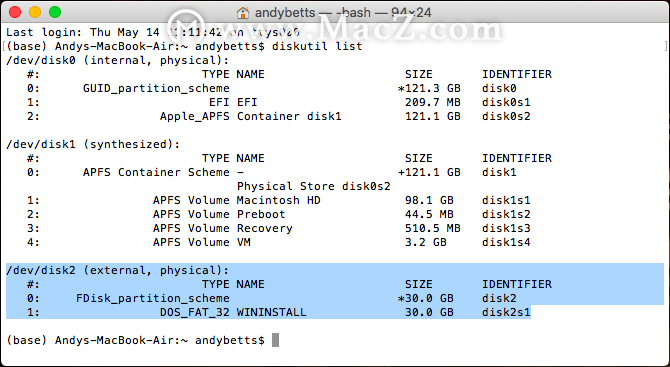Select the /dev/disk2 external physical line
670x367 pixels.
pyautogui.click(x=118, y=270)
